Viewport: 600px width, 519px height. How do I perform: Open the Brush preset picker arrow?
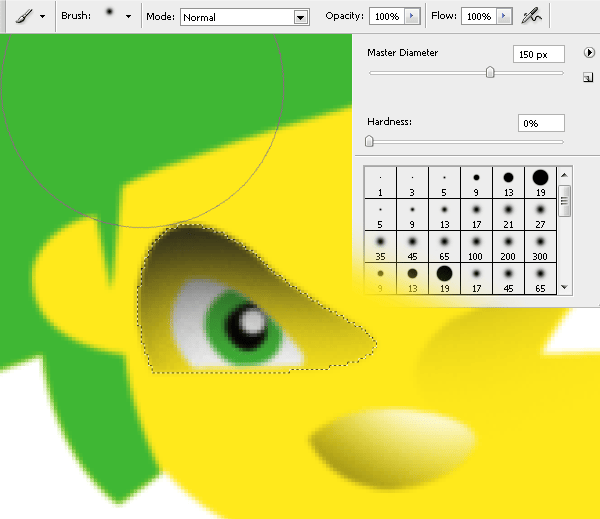(x=129, y=16)
